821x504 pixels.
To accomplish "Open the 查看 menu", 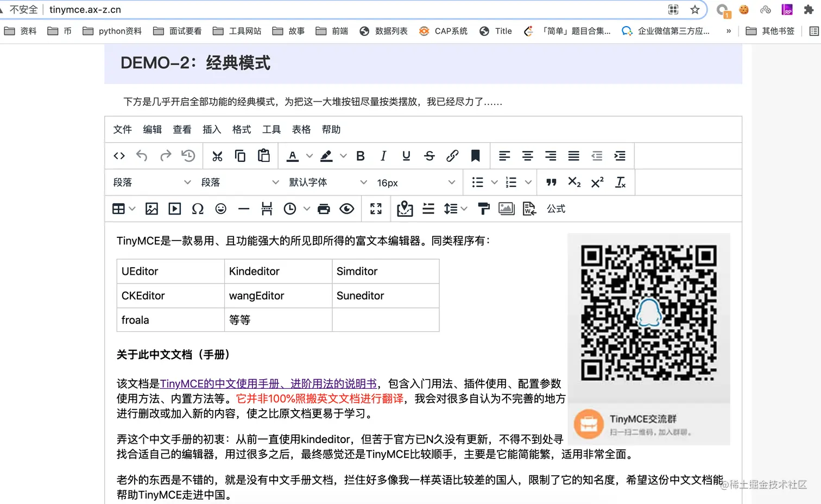I will click(182, 130).
